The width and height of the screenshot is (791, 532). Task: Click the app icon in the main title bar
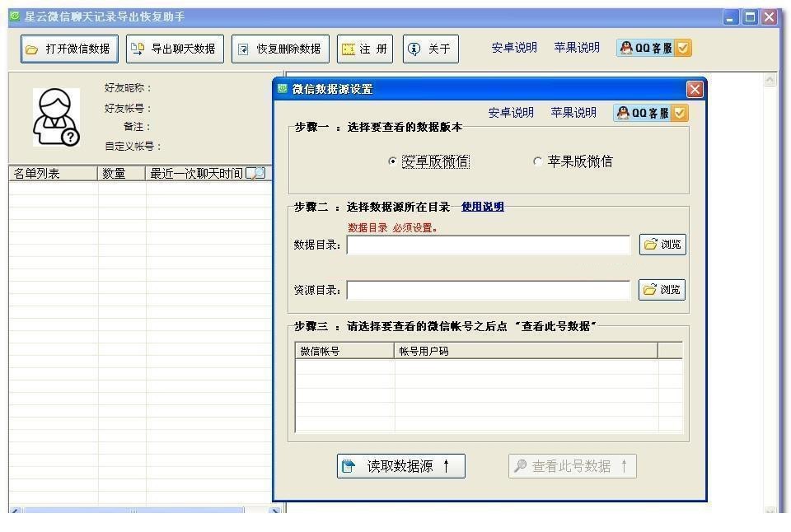click(x=15, y=16)
